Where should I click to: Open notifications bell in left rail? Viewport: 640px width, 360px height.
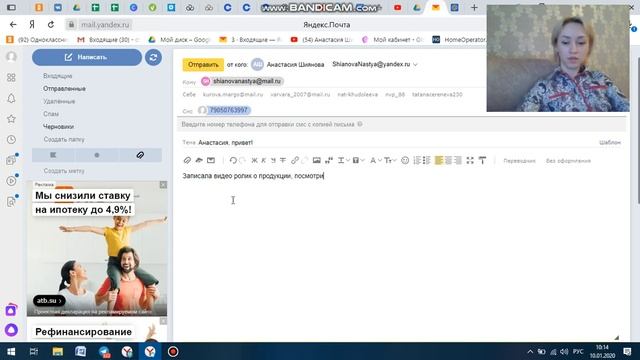coord(11,98)
